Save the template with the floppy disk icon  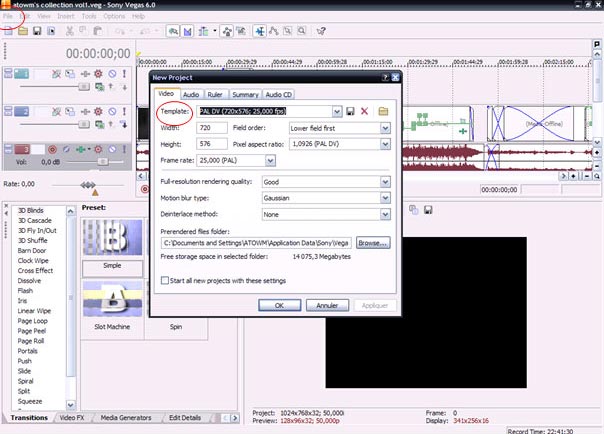click(350, 111)
